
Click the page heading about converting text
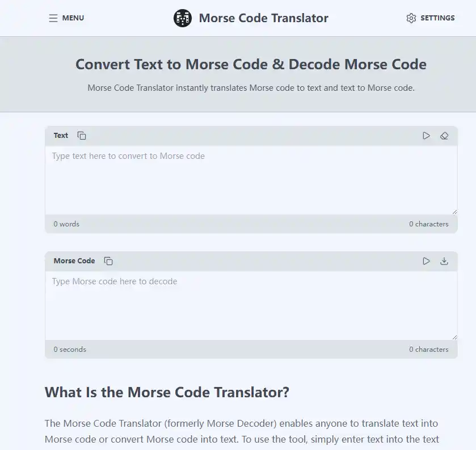[251, 64]
